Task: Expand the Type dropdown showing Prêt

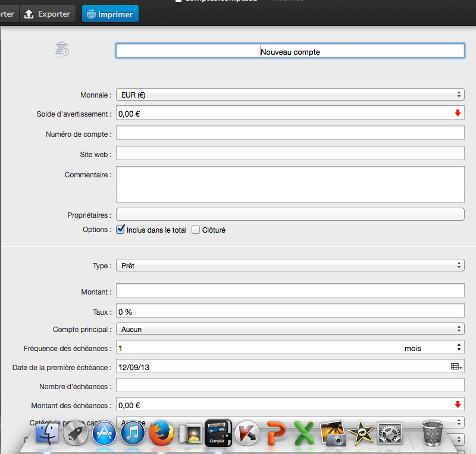Action: click(x=290, y=265)
